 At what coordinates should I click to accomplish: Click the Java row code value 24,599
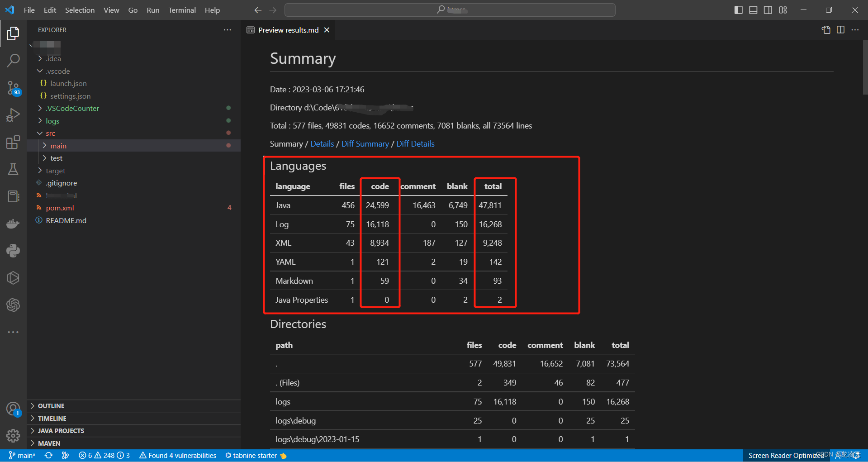tap(377, 205)
